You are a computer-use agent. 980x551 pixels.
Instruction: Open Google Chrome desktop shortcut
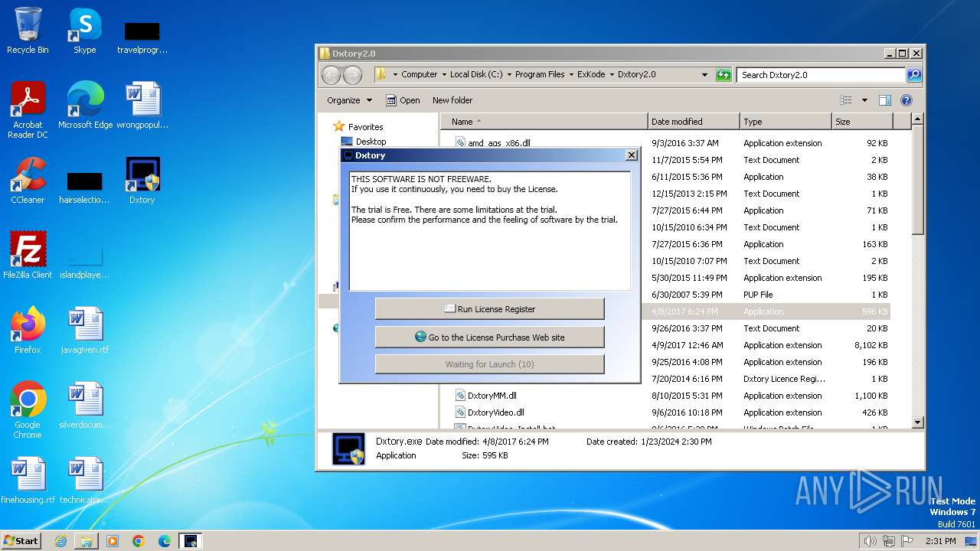tap(28, 409)
